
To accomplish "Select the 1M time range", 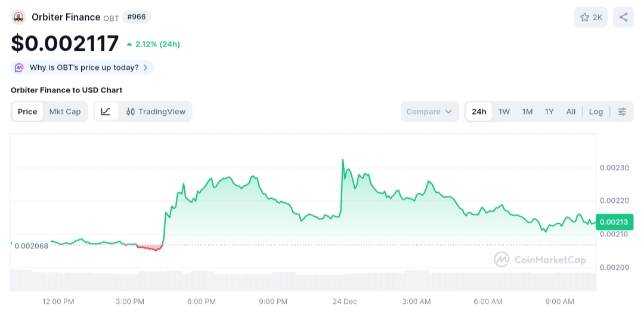I will pos(527,112).
